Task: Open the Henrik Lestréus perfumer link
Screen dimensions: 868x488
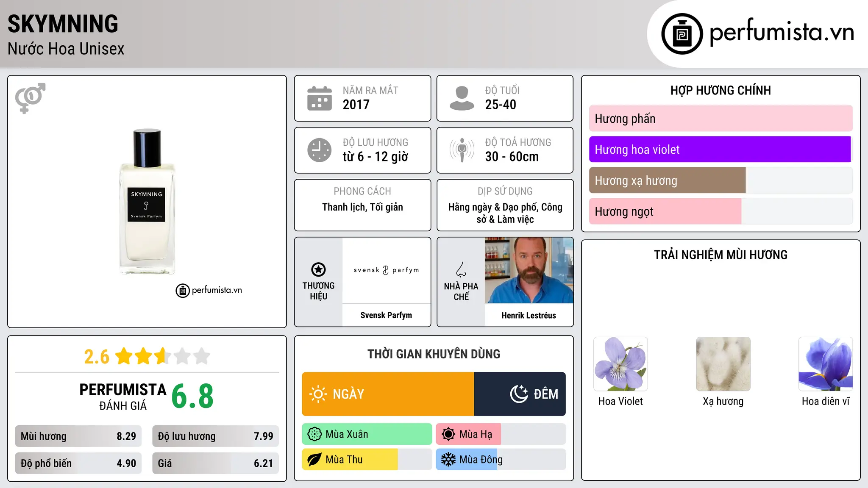Action: 529,315
